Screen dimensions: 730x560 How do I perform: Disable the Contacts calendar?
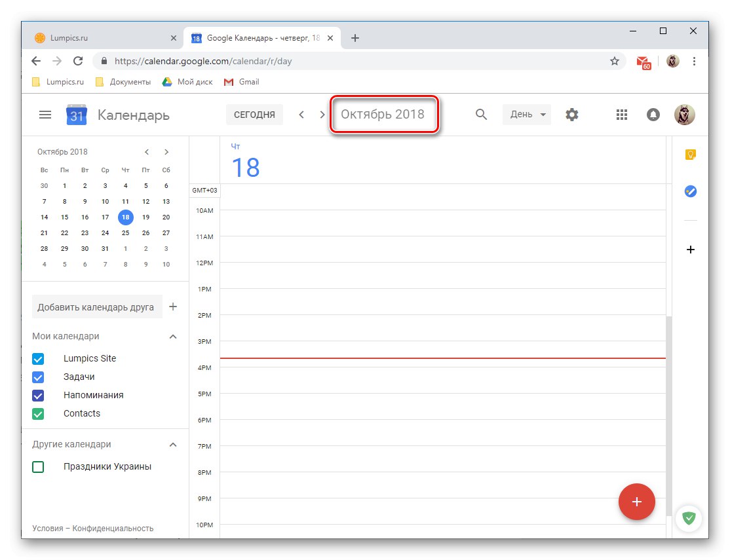(x=38, y=413)
